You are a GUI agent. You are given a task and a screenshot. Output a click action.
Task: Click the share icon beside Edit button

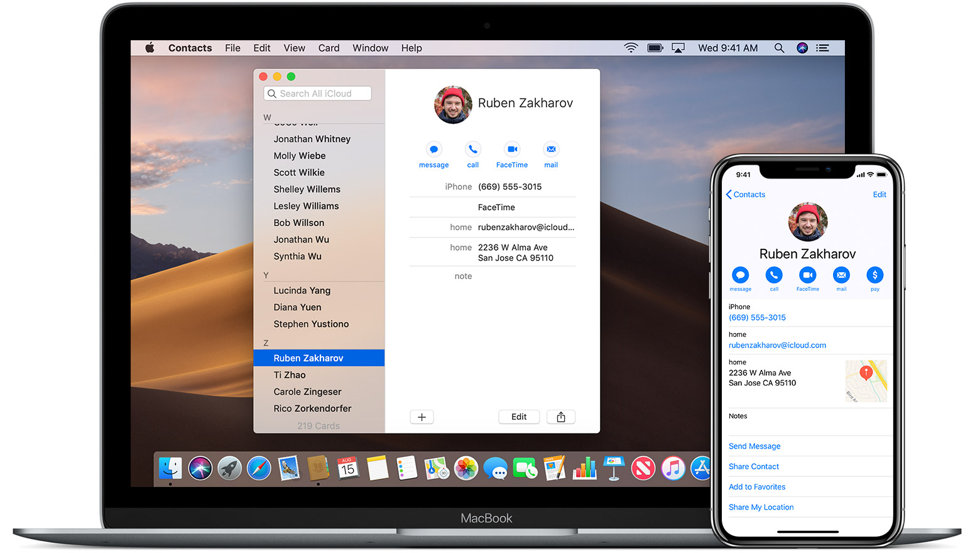pos(561,417)
